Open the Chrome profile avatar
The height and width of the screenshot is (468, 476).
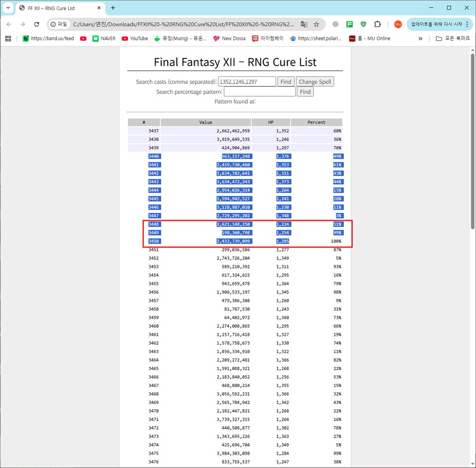398,24
